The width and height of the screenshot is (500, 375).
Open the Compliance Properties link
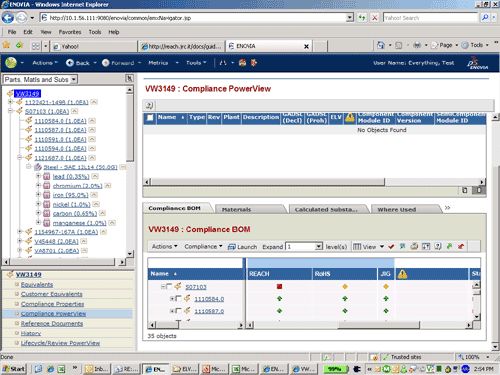click(x=52, y=304)
